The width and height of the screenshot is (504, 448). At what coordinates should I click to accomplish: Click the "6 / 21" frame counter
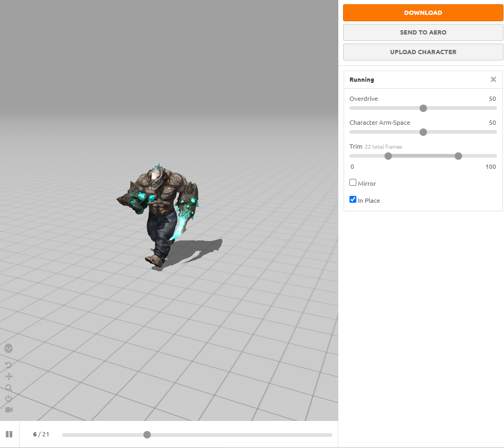coord(41,434)
